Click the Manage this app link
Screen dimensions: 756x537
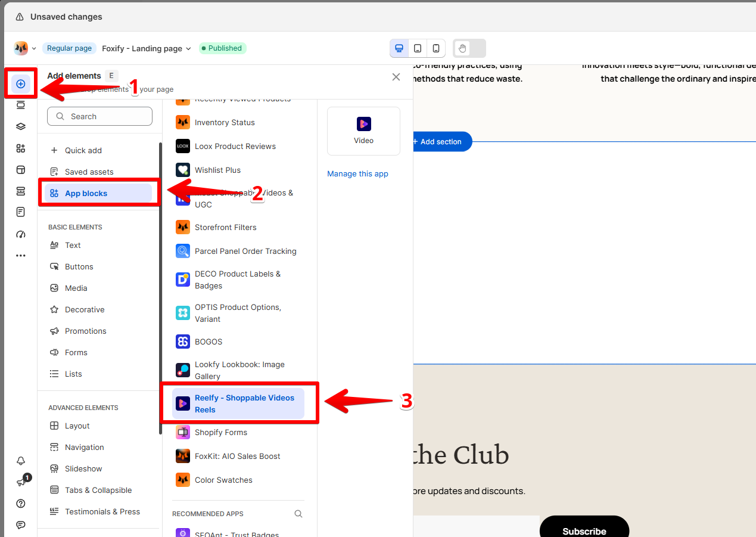tap(357, 174)
